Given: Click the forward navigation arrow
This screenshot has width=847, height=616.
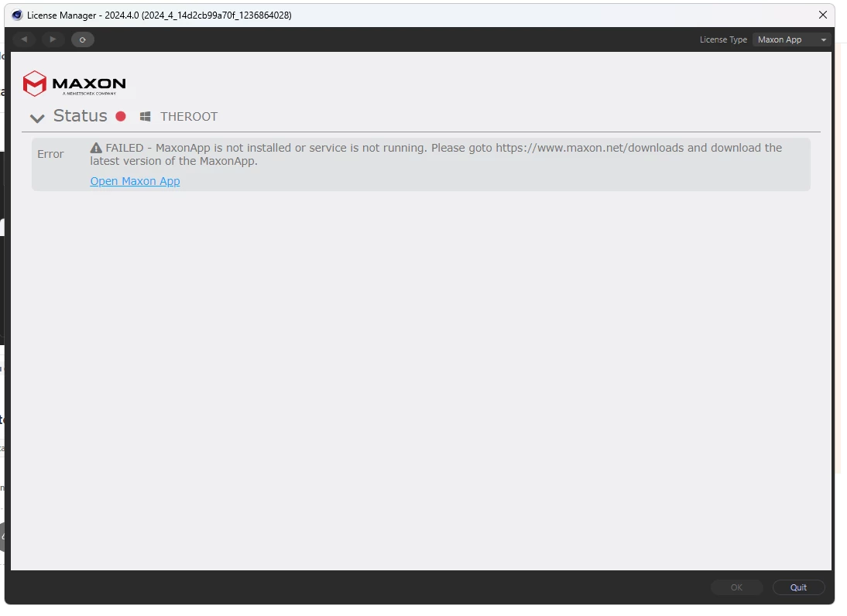Looking at the screenshot, I should pos(53,39).
